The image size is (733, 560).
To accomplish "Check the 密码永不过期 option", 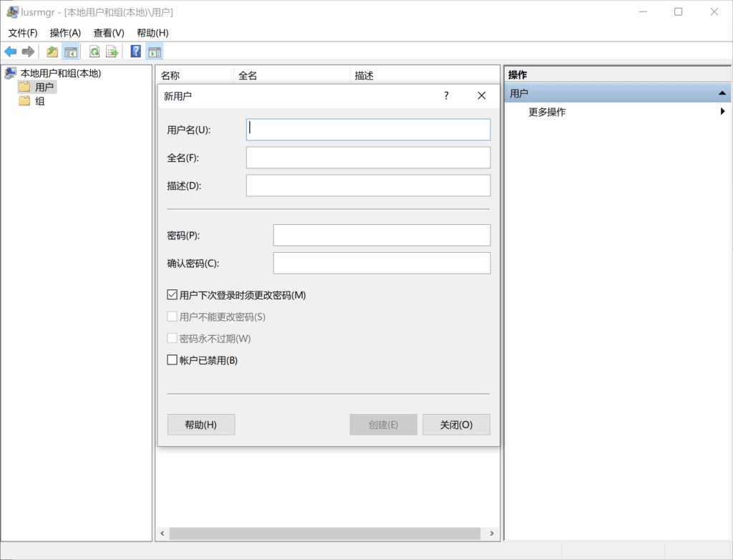I will coord(172,338).
